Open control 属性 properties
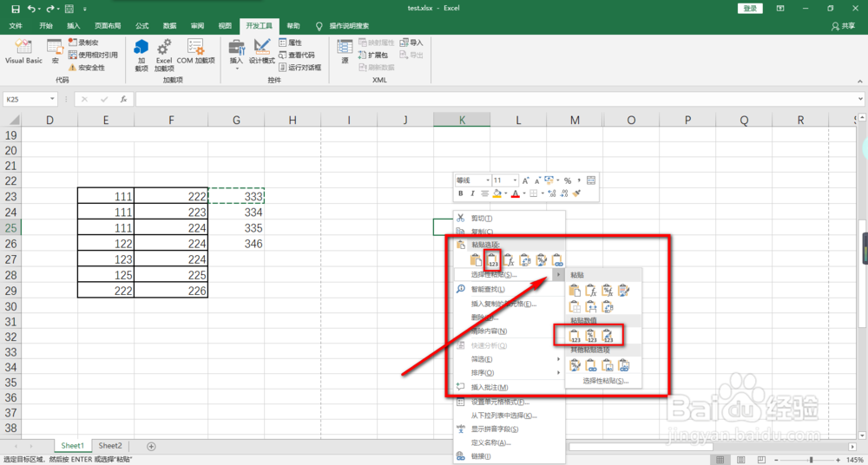Image resolution: width=868 pixels, height=465 pixels. pos(291,42)
